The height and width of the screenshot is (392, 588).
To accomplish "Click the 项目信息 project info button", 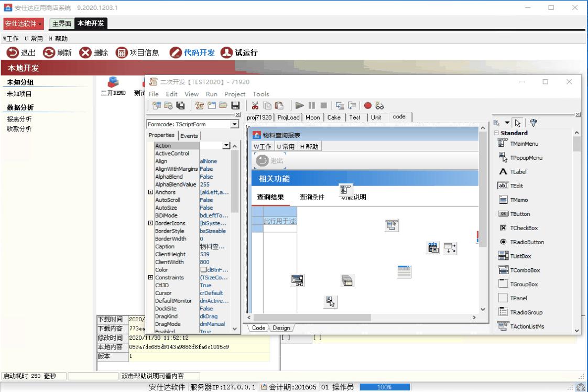I will (x=137, y=52).
